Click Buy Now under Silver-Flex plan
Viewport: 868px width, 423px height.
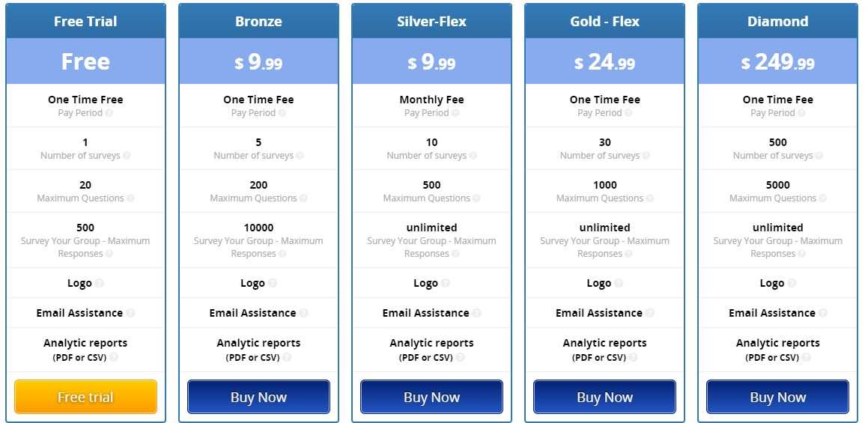pyautogui.click(x=432, y=397)
